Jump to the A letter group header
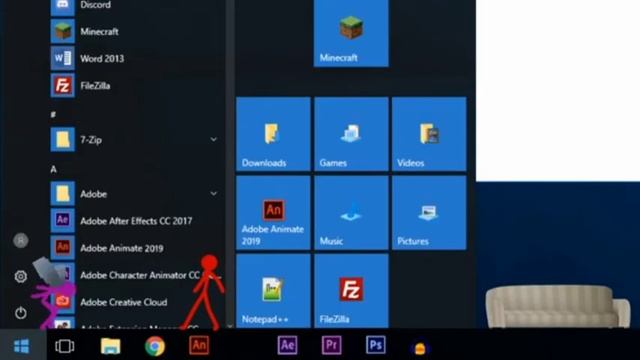Image resolution: width=640 pixels, height=360 pixels. pos(53,169)
